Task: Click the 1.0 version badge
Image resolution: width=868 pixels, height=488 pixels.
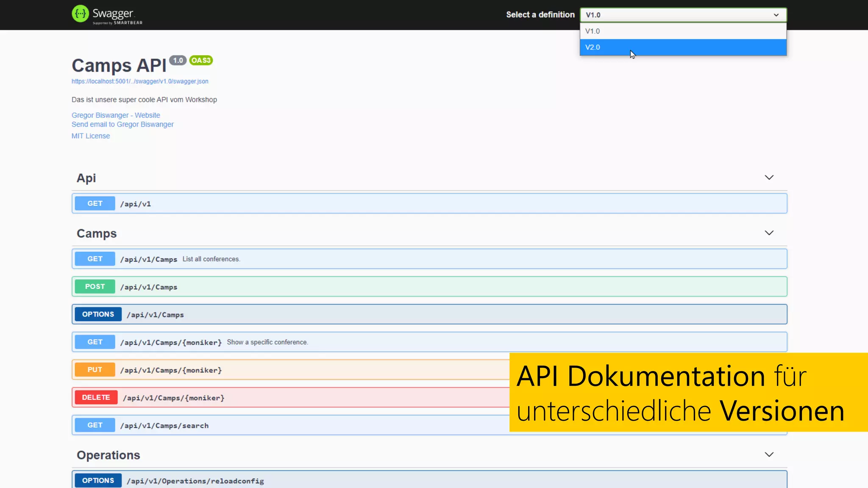Action: tap(178, 60)
